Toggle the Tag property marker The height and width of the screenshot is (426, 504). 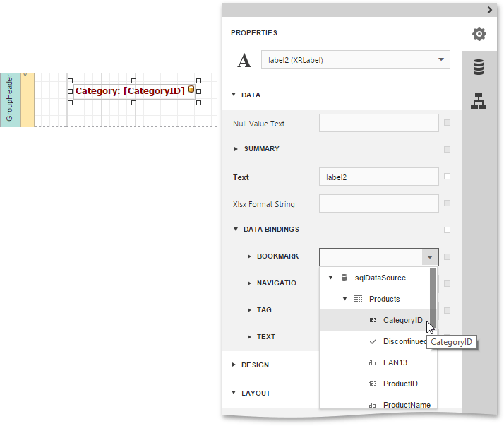click(447, 310)
